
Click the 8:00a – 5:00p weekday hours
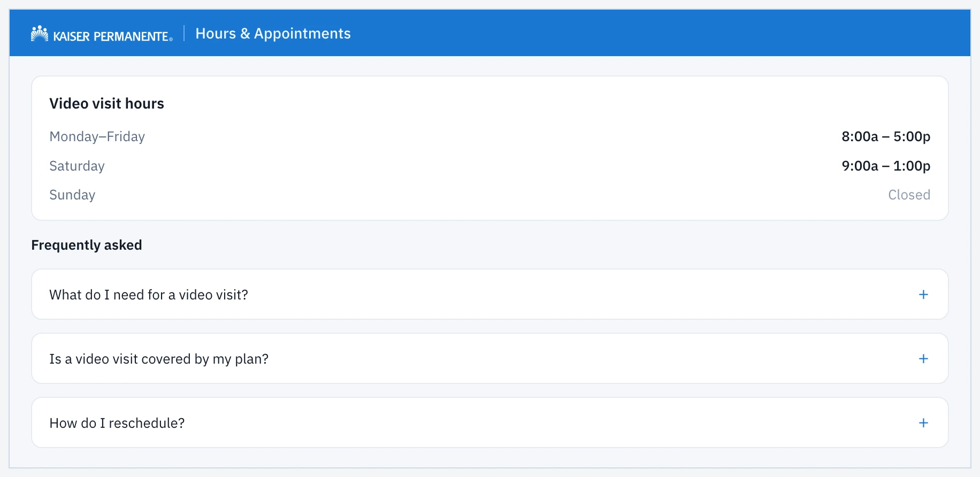886,137
